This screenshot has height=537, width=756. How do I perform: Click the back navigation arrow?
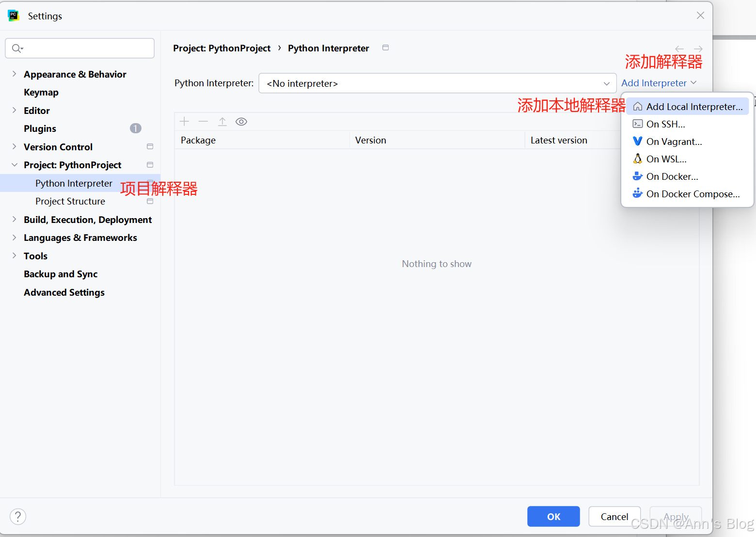click(679, 49)
